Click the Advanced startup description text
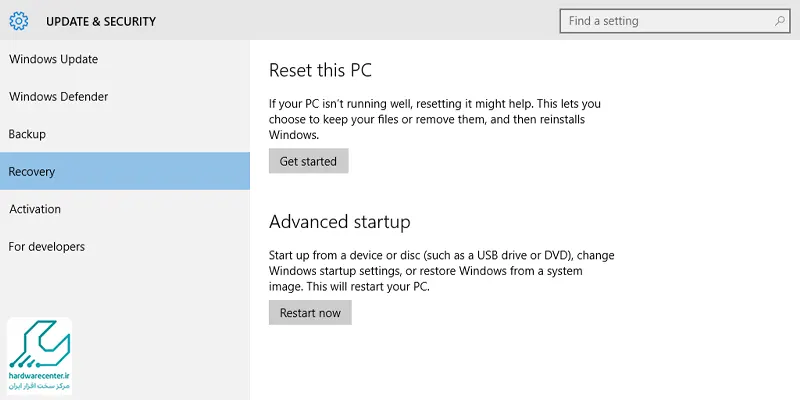The image size is (800, 400). click(x=440, y=271)
